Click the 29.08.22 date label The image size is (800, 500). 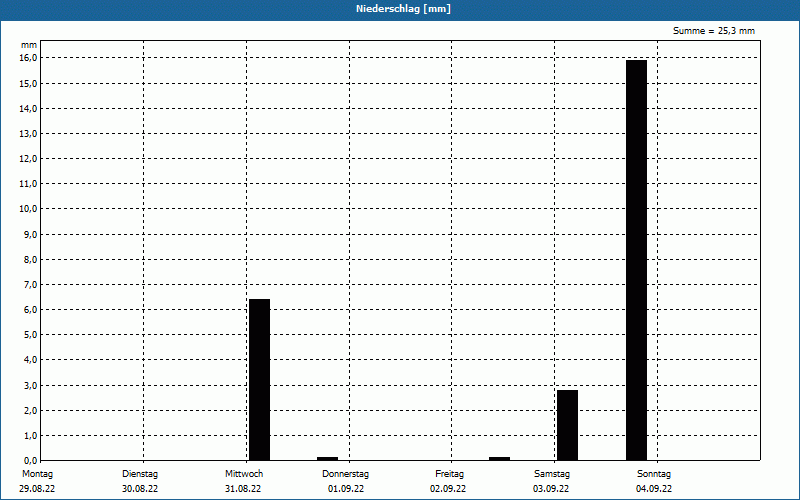(37, 489)
